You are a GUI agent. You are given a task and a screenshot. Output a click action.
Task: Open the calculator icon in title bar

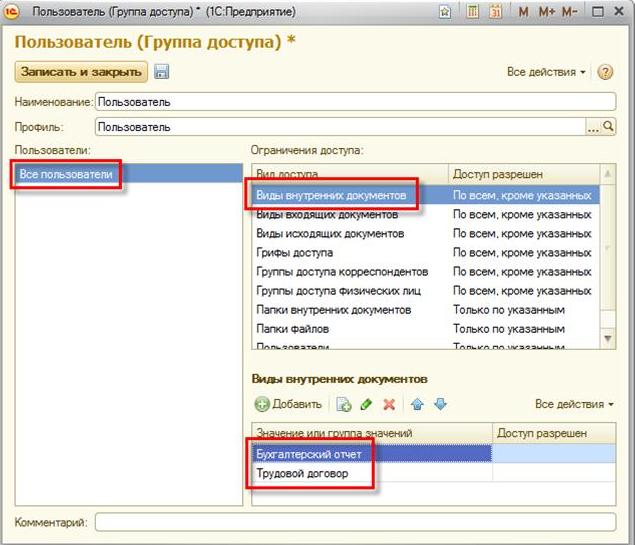(472, 12)
